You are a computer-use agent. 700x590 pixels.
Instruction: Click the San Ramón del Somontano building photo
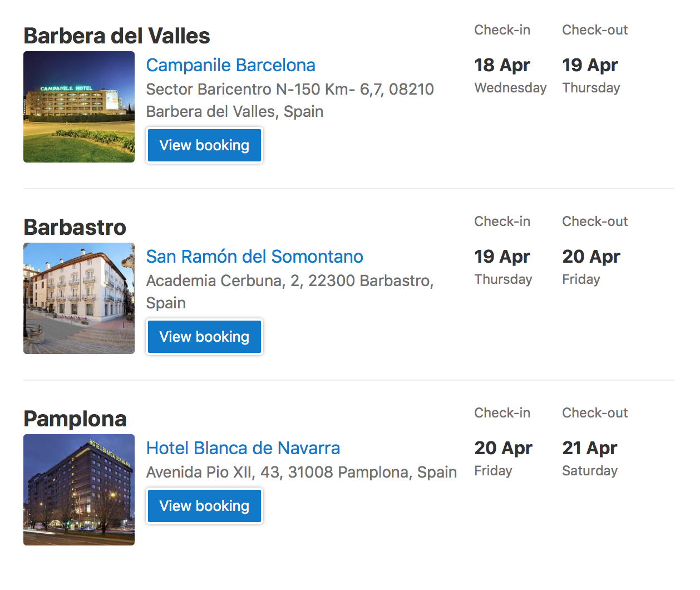79,298
